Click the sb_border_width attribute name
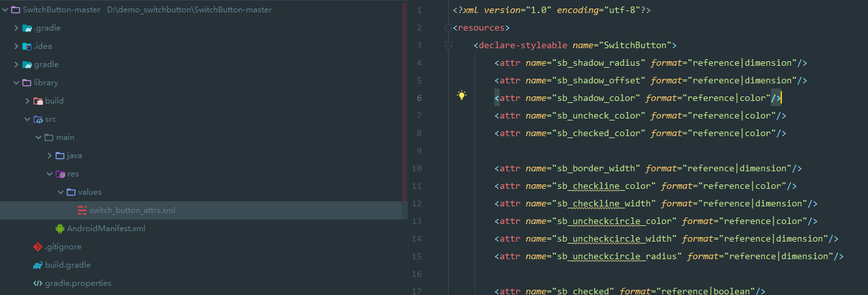 coord(596,169)
